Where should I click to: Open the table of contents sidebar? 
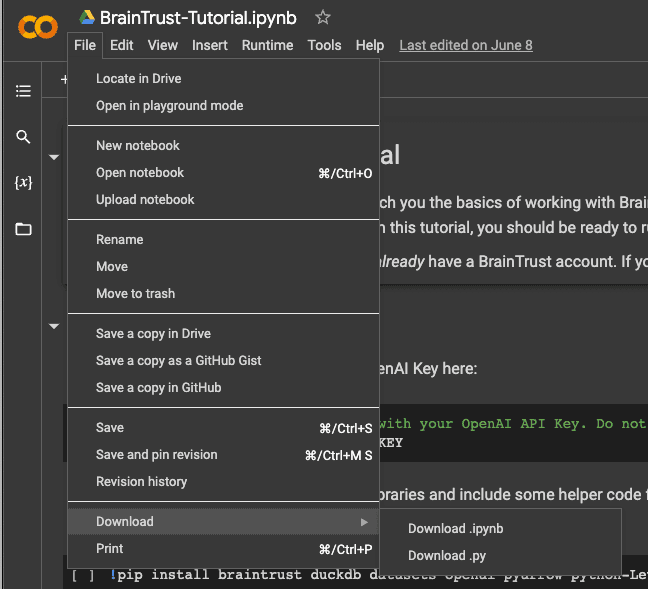click(23, 91)
